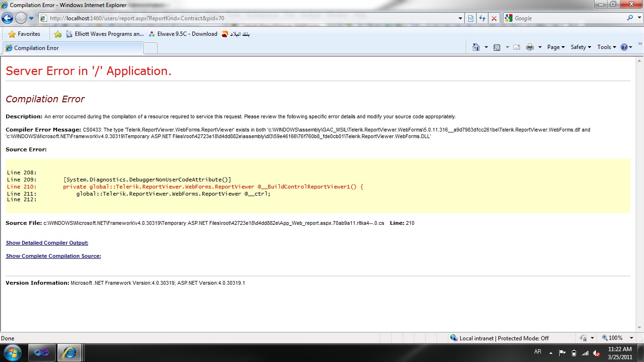Open the taskbar clock and date
Image resolution: width=644 pixels, height=362 pixels.
tap(620, 353)
